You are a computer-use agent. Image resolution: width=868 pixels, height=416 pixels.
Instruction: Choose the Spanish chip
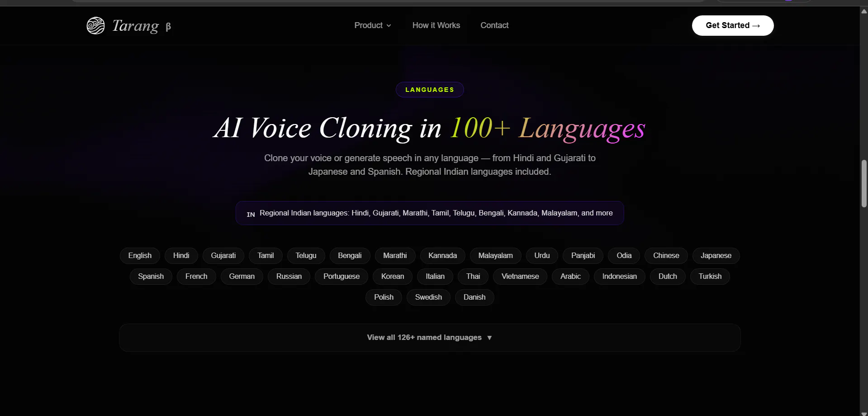(x=151, y=277)
